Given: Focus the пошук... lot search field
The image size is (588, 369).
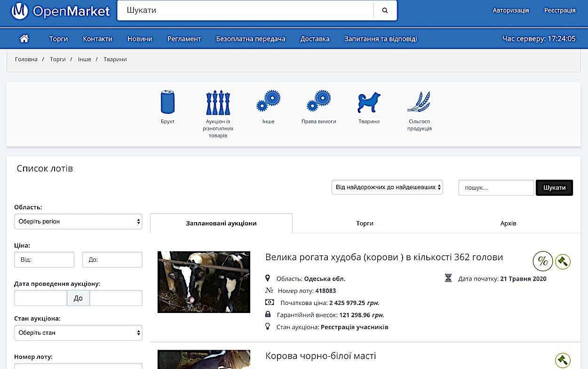Looking at the screenshot, I should click(x=496, y=188).
